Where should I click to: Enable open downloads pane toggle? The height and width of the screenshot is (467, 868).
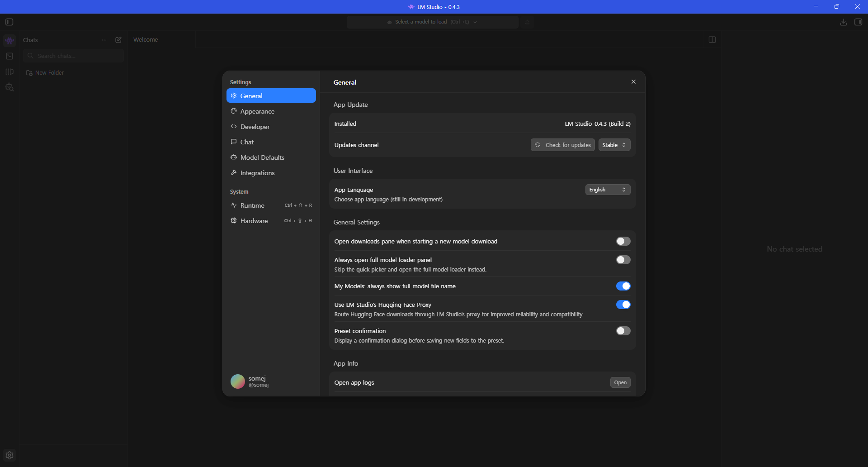click(x=623, y=241)
